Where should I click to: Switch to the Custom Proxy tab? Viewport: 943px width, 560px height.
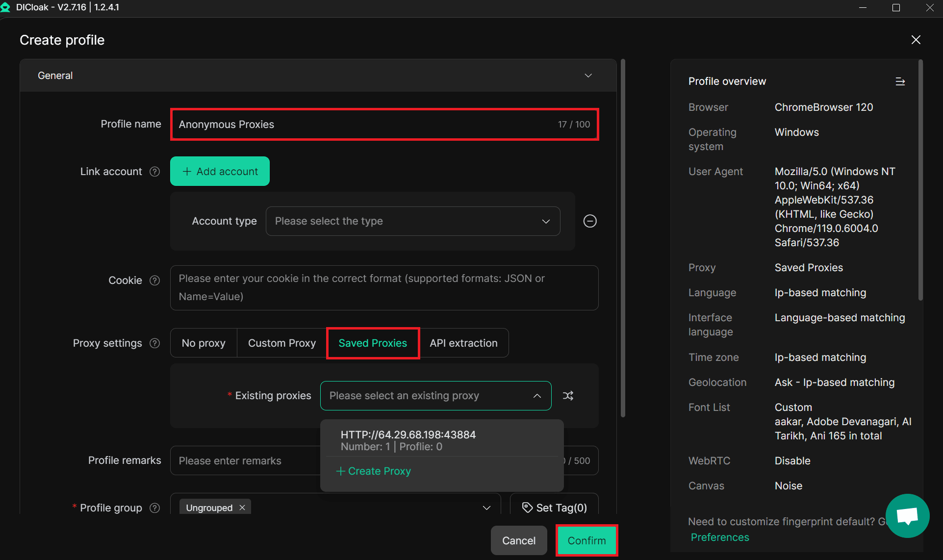tap(281, 343)
